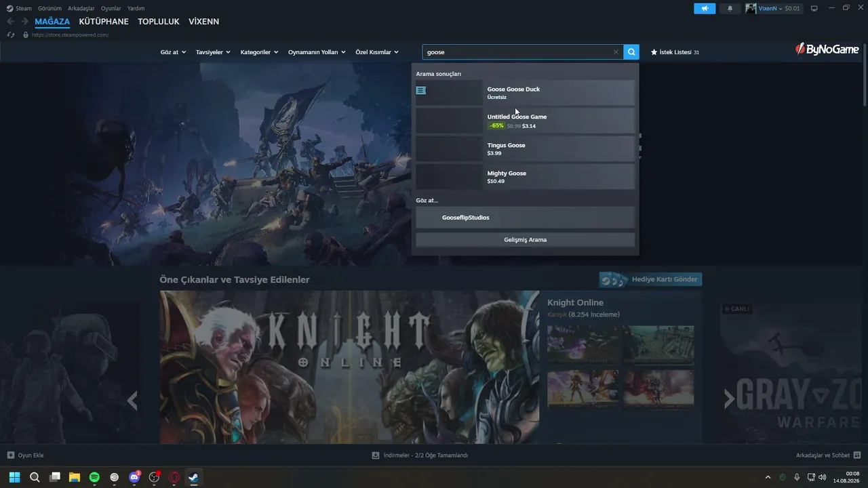Screen dimensions: 868x488
Task: Click the Knight Online title text
Action: (575, 302)
